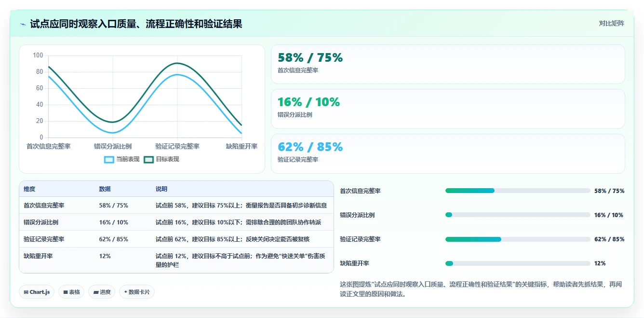This screenshot has height=318, width=644.
Task: Click the line chart plot area
Action: point(145,97)
